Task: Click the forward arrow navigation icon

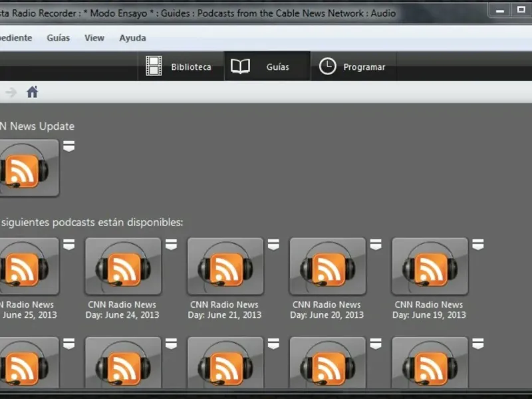Action: coord(11,92)
